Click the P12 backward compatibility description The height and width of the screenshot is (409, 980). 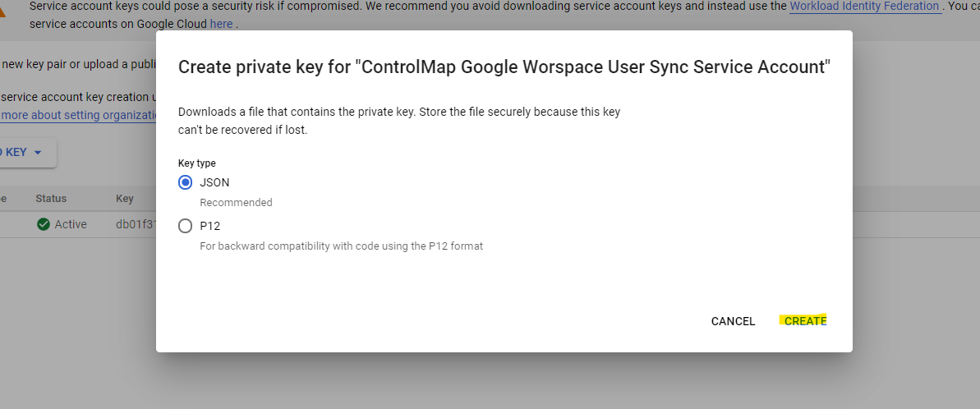[x=341, y=246]
